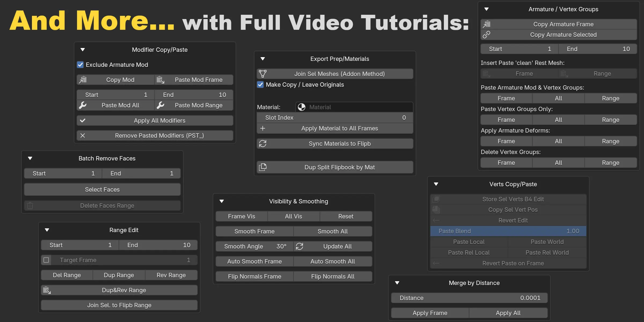Click Reset in Visibility & Smoothing
Image resolution: width=644 pixels, height=322 pixels.
(x=346, y=216)
